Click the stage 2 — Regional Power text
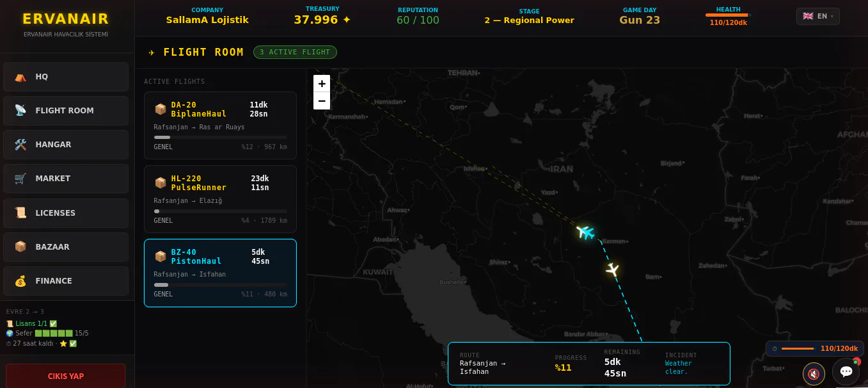 [x=529, y=20]
